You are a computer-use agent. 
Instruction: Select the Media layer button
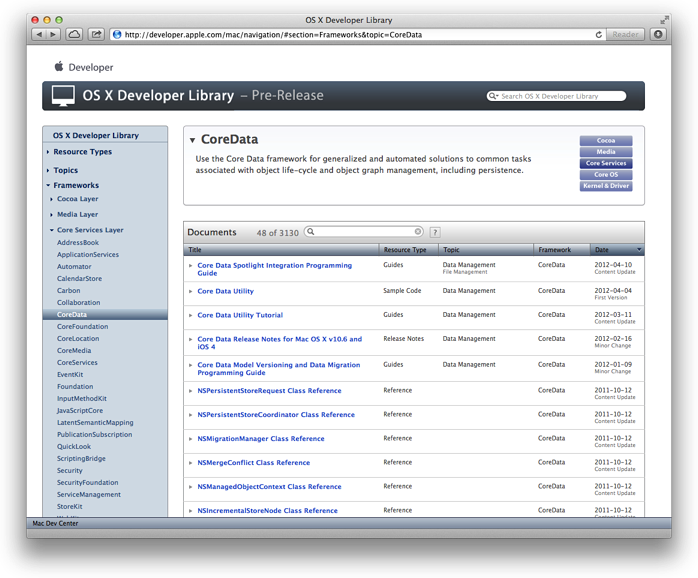[x=606, y=152]
